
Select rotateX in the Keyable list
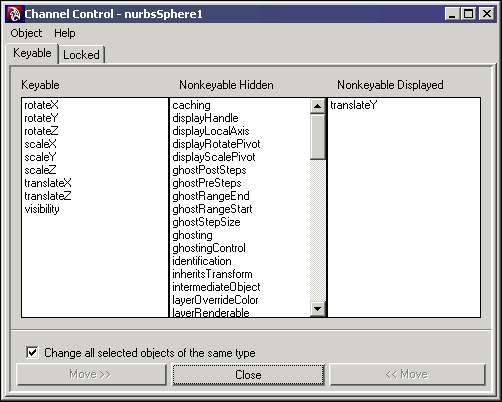(x=42, y=105)
